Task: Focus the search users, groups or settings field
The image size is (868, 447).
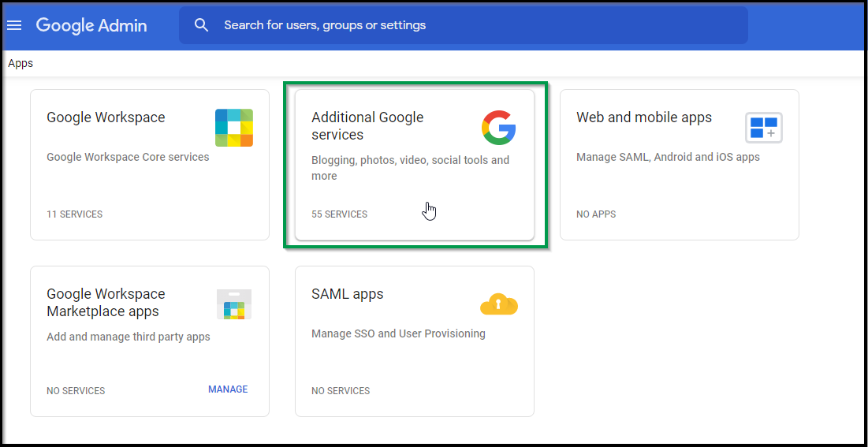Action: pyautogui.click(x=464, y=25)
